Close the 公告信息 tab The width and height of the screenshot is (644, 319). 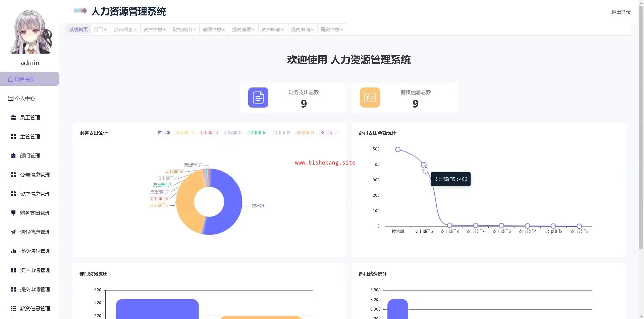(135, 30)
